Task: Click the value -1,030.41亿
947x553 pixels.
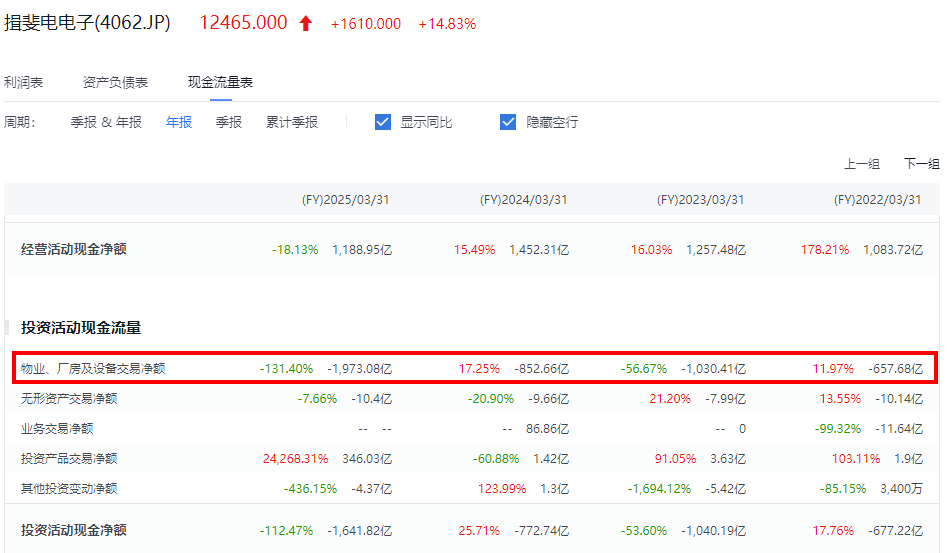Action: coord(714,369)
